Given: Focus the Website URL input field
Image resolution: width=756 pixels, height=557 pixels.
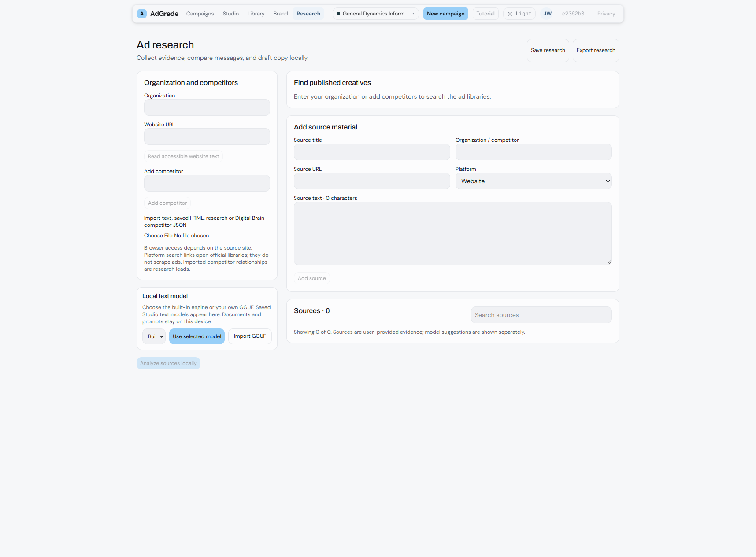Looking at the screenshot, I should [x=207, y=136].
